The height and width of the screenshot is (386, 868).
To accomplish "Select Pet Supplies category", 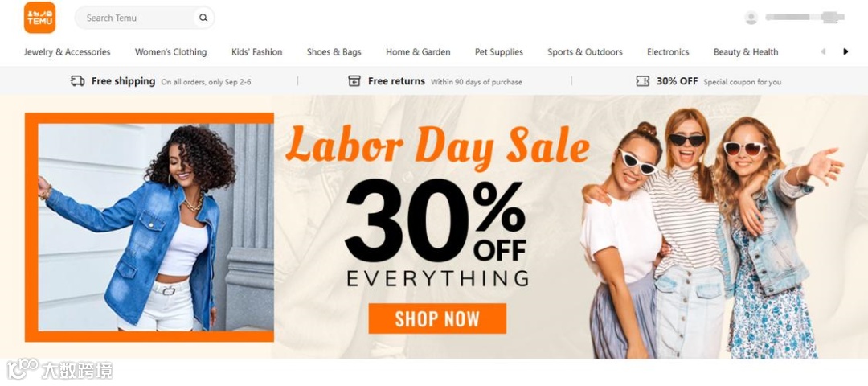I will 499,52.
